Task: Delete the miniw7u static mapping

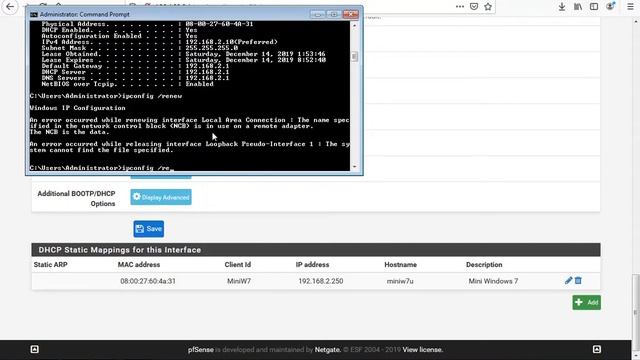Action: coord(578,280)
